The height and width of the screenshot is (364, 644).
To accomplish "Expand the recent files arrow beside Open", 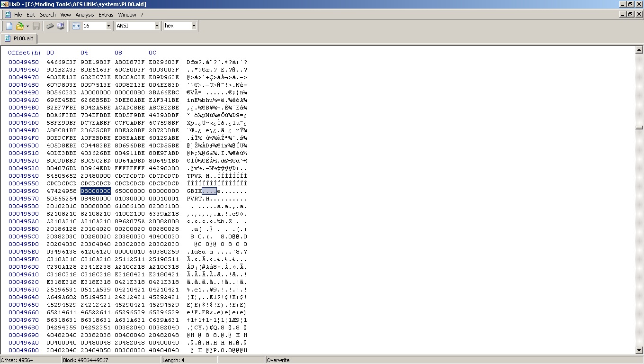I will tap(27, 26).
